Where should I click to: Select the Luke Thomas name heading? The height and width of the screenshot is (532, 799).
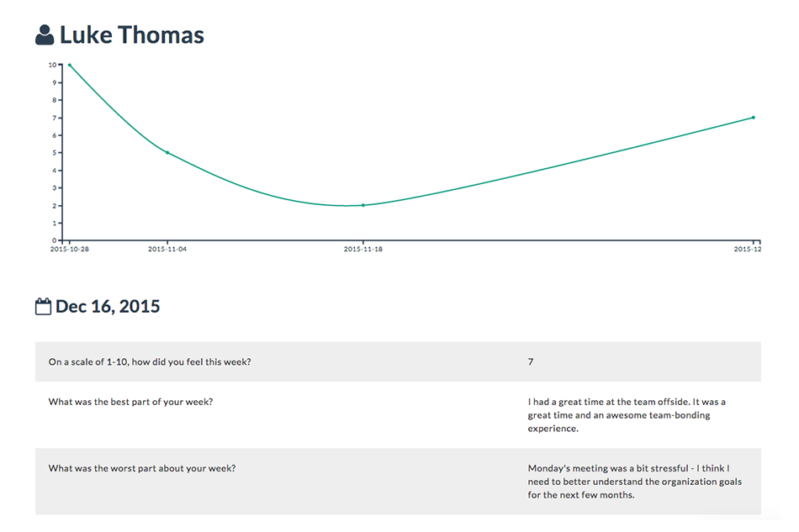pos(132,35)
